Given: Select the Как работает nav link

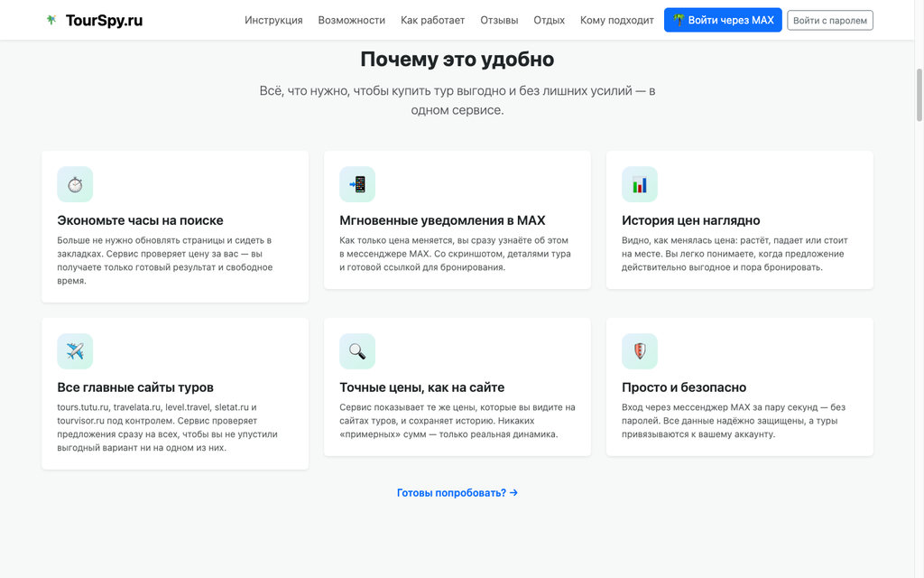Looking at the screenshot, I should [432, 20].
